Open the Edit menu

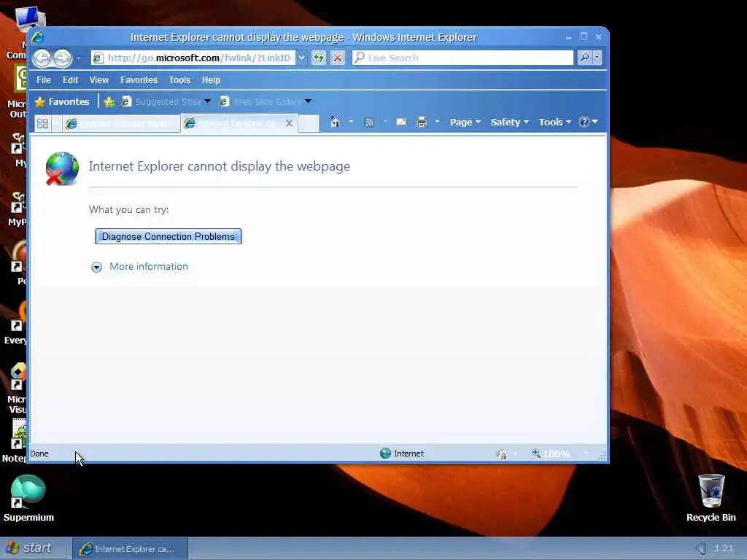(70, 80)
